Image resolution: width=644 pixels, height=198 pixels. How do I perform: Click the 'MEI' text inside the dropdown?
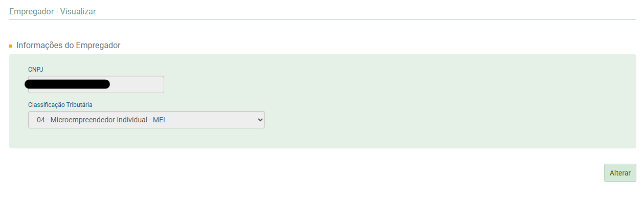[159, 120]
